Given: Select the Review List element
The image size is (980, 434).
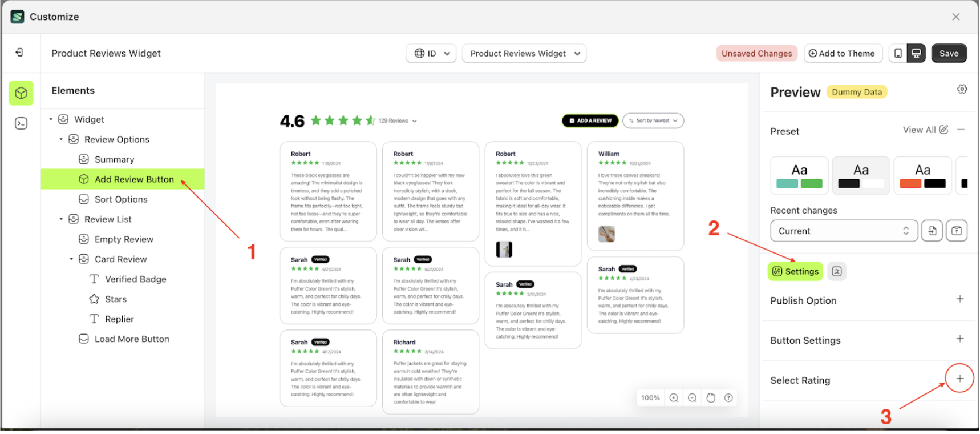Looking at the screenshot, I should click(x=108, y=219).
